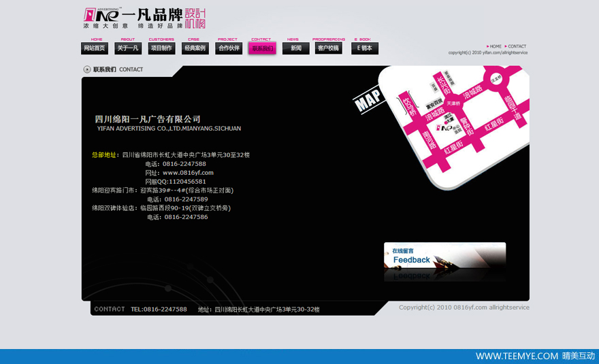Select the phone number 0816-2247586
This screenshot has width=599, height=364.
point(186,217)
